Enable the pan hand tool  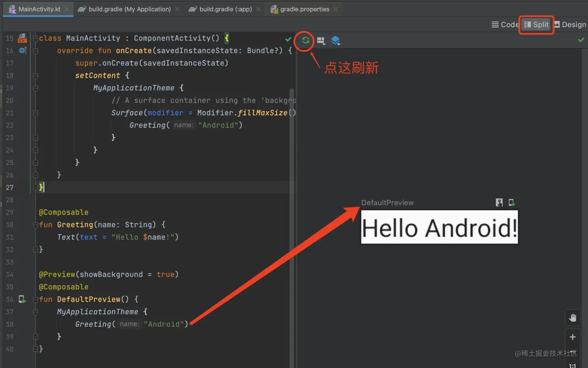[x=572, y=318]
